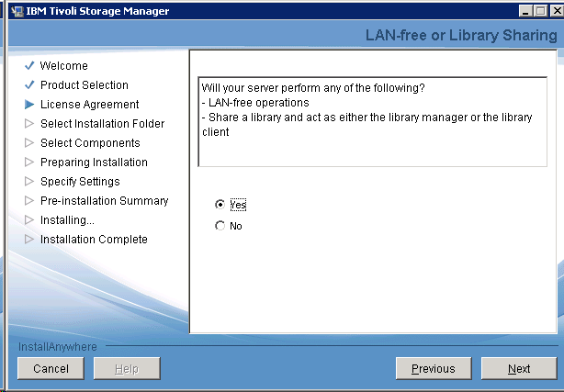
Task: Click the Pre-installation Summary step label
Action: click(x=104, y=201)
